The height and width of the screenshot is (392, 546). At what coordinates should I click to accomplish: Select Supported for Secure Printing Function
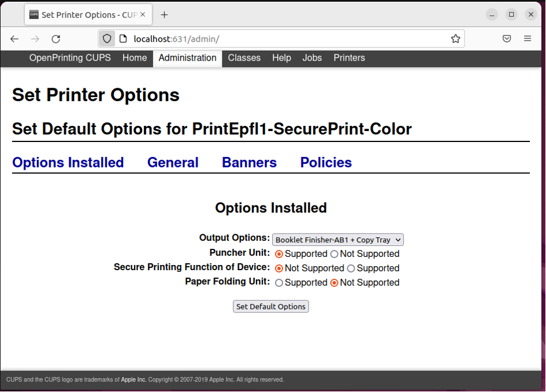351,268
